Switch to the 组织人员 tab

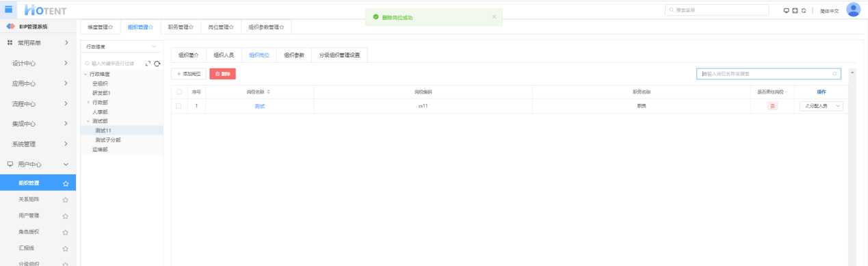pyautogui.click(x=224, y=55)
